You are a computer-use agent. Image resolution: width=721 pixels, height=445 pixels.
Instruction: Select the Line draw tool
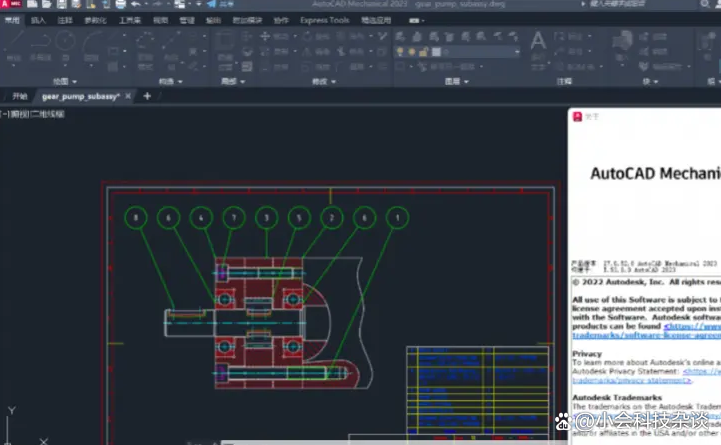click(14, 45)
